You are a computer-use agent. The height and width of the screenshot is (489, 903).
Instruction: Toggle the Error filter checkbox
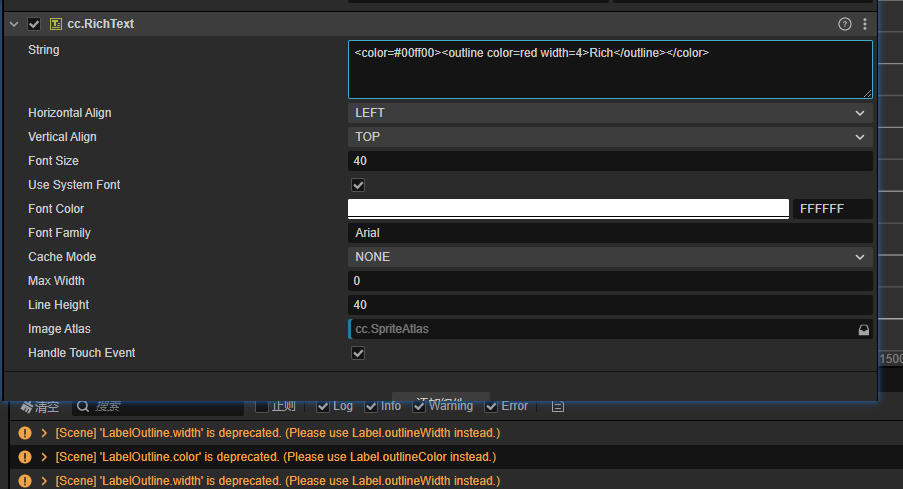click(x=491, y=407)
